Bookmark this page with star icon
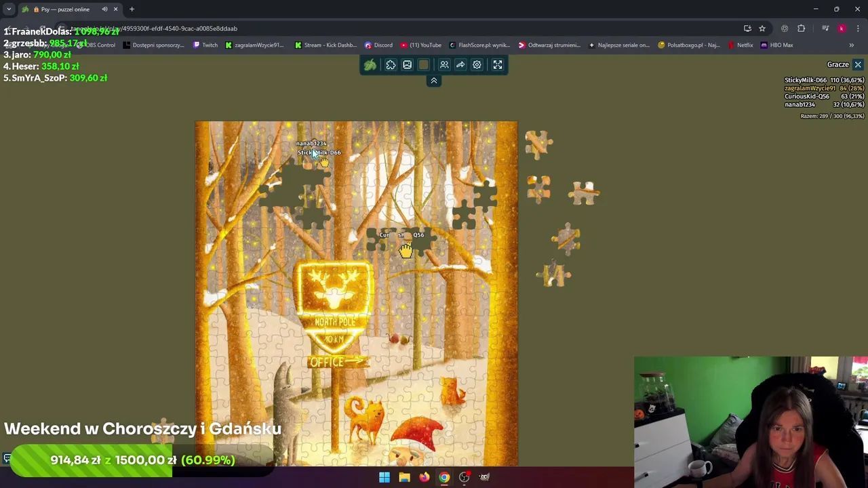The image size is (868, 488). pyautogui.click(x=762, y=28)
